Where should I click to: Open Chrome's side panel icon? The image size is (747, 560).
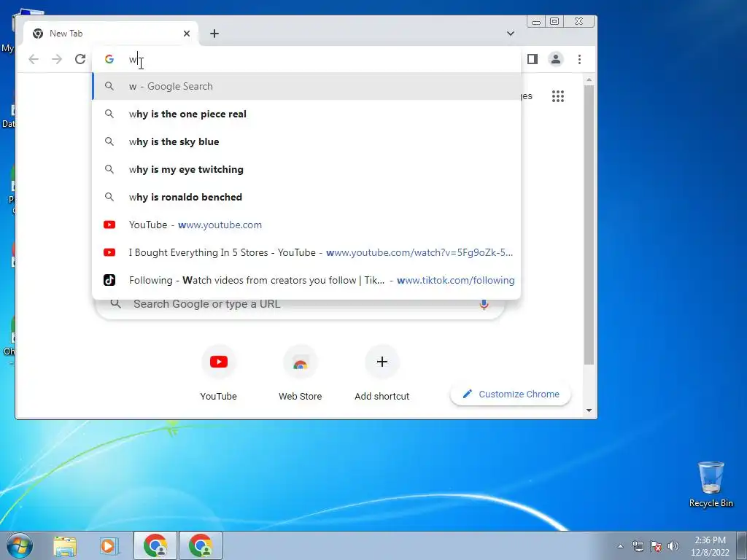532,59
